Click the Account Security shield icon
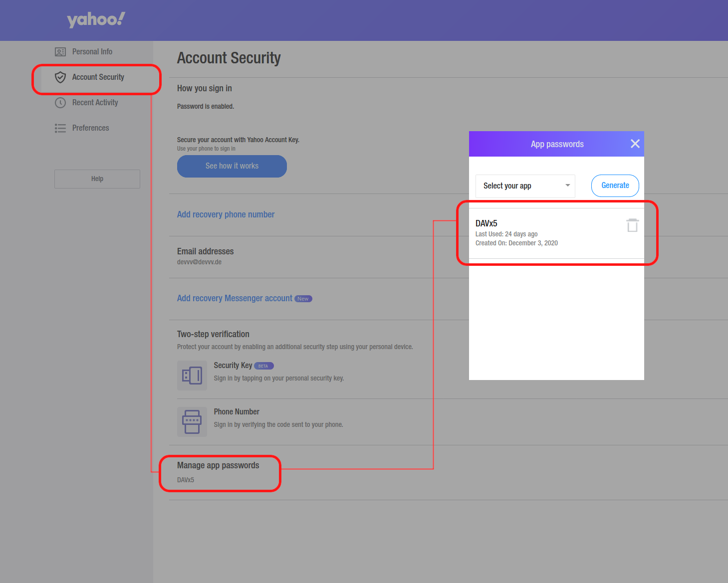Viewport: 728px width, 583px height. 60,77
